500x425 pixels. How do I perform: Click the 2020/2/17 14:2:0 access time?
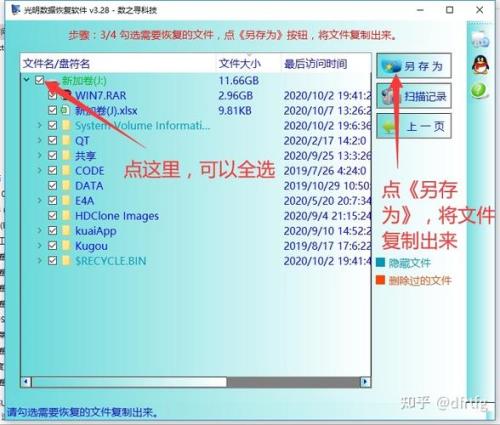coord(325,141)
